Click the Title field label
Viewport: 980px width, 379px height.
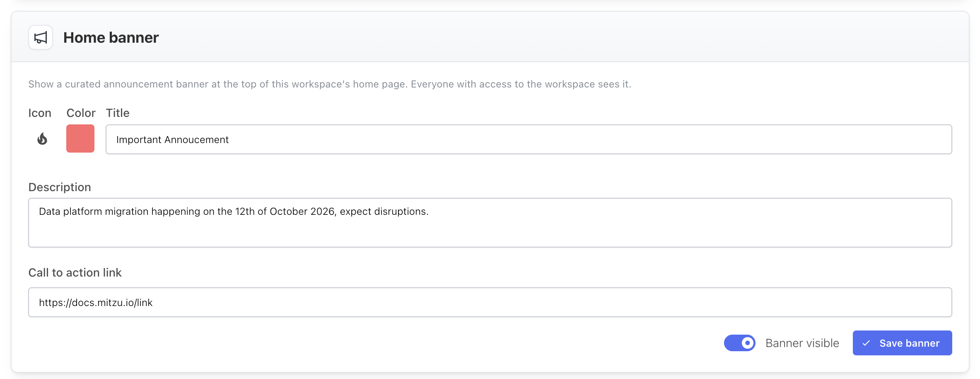point(118,113)
